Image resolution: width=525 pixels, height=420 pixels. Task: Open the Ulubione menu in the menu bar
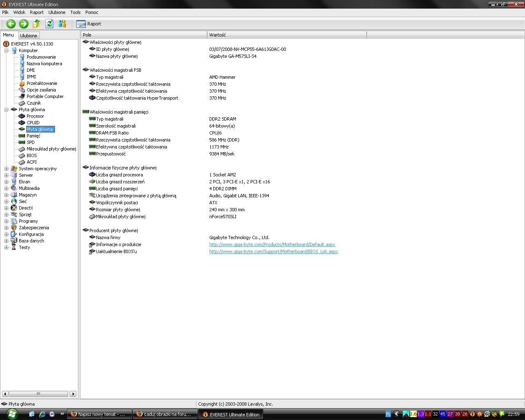pyautogui.click(x=57, y=12)
